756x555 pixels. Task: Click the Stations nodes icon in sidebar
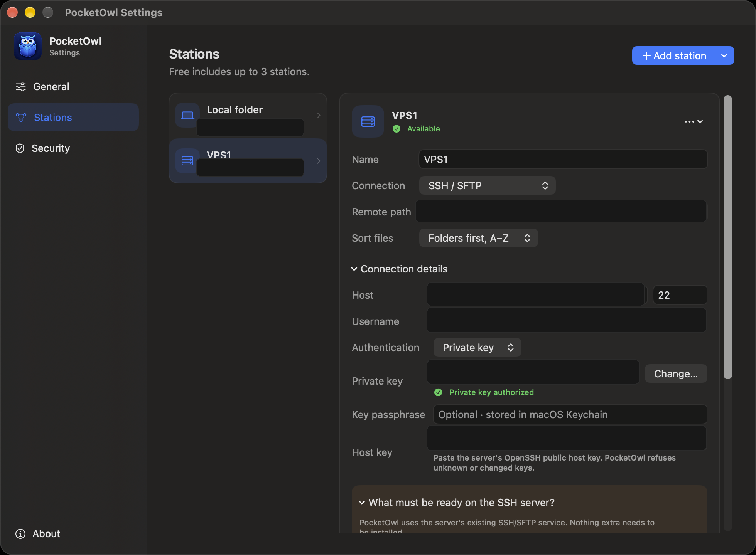[21, 117]
